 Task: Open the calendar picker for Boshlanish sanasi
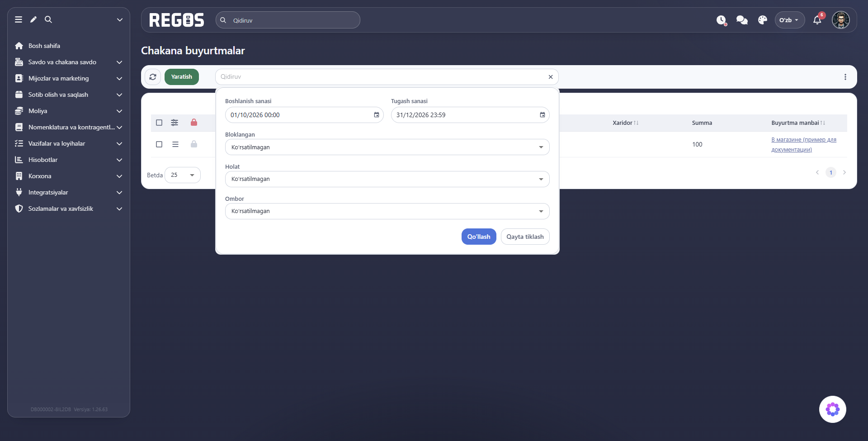click(377, 115)
